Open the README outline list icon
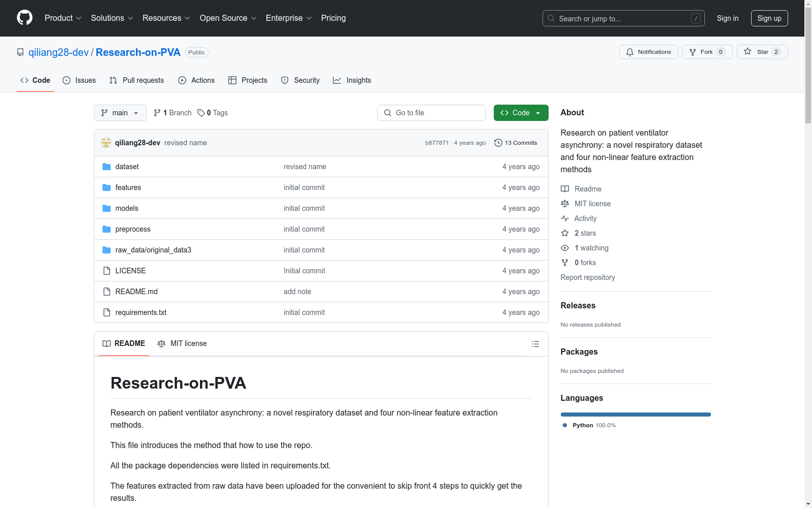 [535, 344]
